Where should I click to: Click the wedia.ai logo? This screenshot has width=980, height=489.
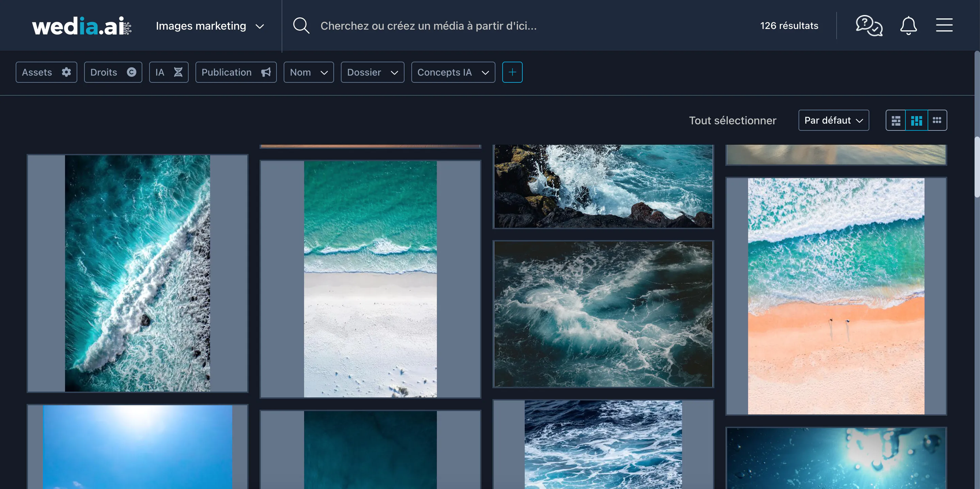[x=81, y=26]
